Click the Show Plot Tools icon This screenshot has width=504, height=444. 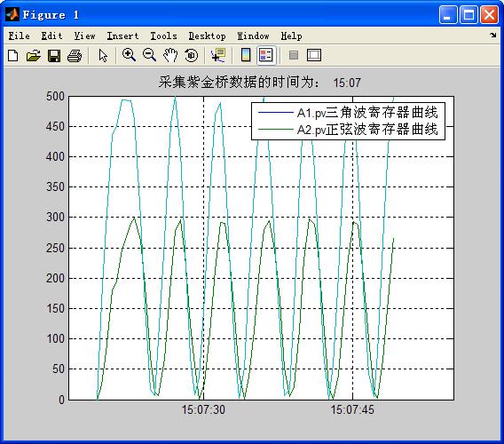(314, 55)
